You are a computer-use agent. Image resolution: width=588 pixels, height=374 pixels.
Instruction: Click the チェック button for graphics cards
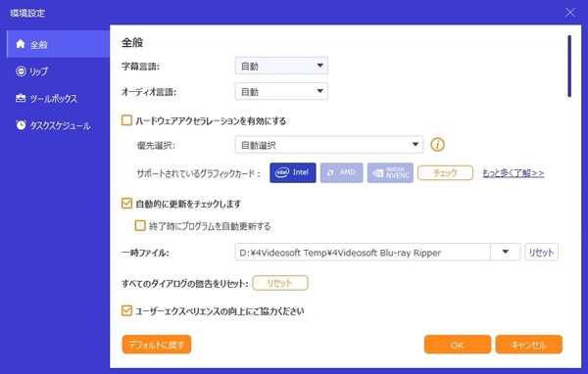(445, 172)
